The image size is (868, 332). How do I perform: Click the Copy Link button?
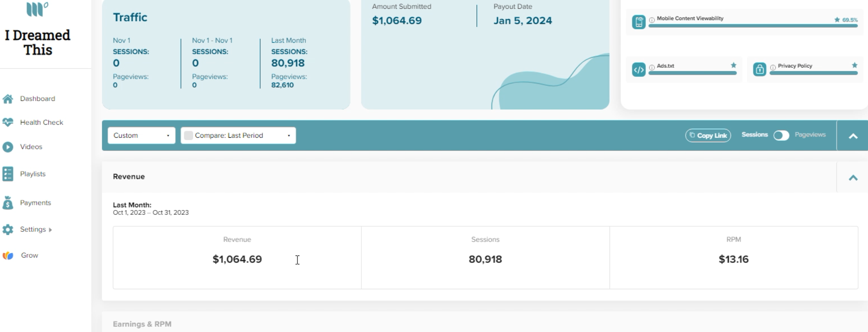708,135
